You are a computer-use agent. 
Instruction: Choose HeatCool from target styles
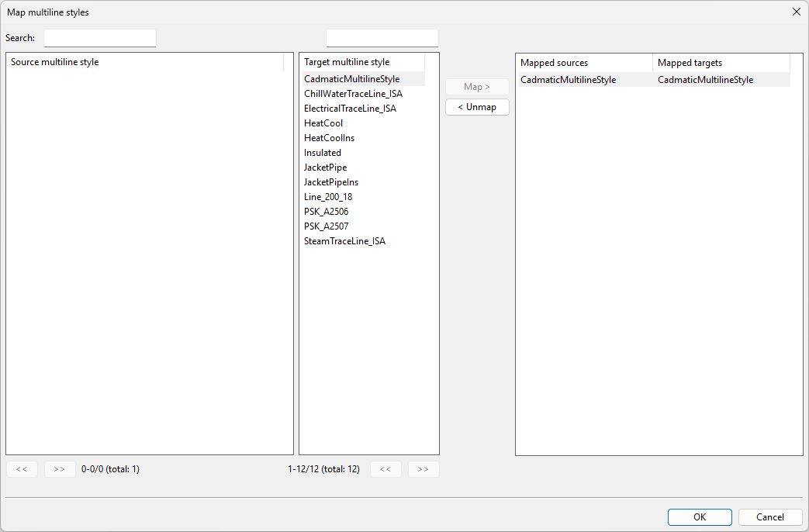(x=323, y=123)
